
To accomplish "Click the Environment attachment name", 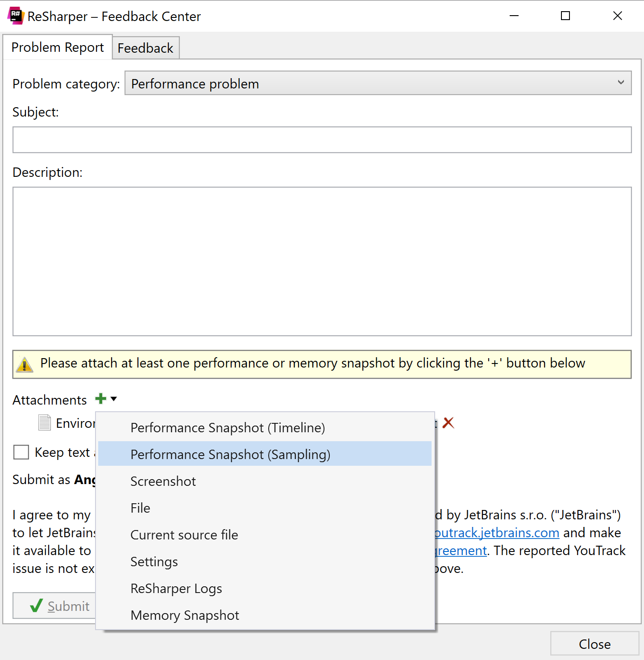I will coord(75,423).
